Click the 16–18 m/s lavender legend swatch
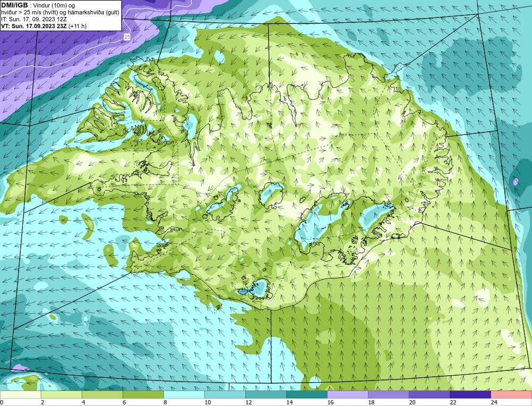The image size is (532, 406). 348,395
